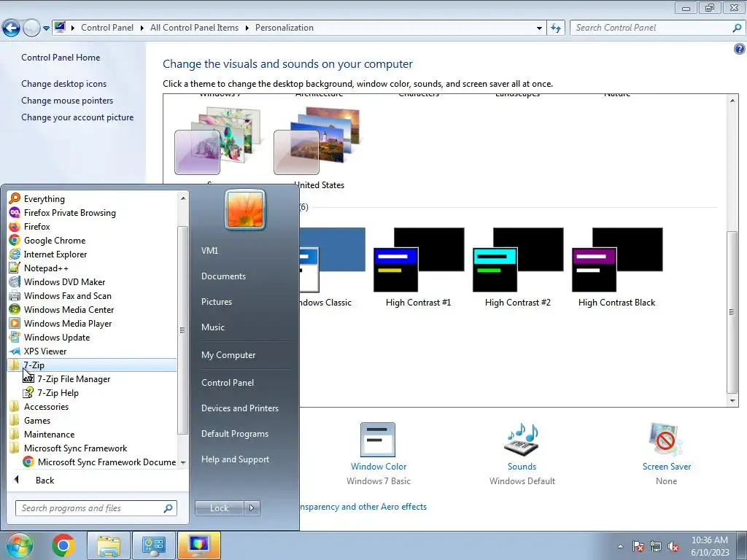
Task: Click the Search Control Panel field
Action: (657, 28)
